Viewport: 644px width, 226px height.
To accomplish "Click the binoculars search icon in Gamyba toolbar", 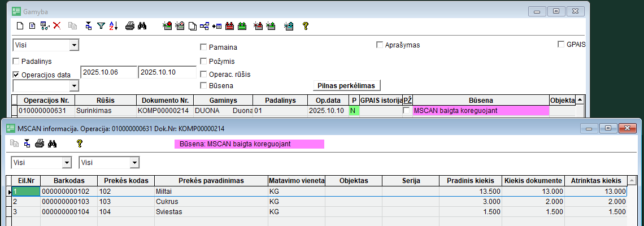I will coord(142,25).
